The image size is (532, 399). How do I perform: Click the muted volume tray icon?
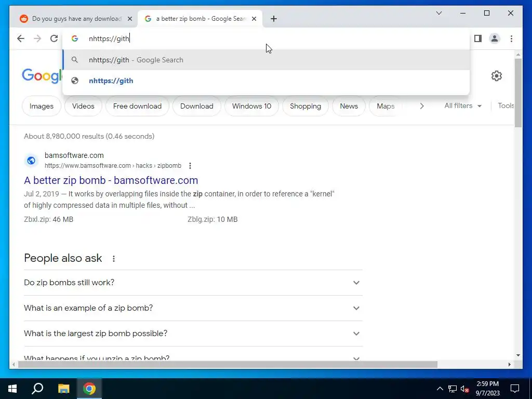point(465,389)
